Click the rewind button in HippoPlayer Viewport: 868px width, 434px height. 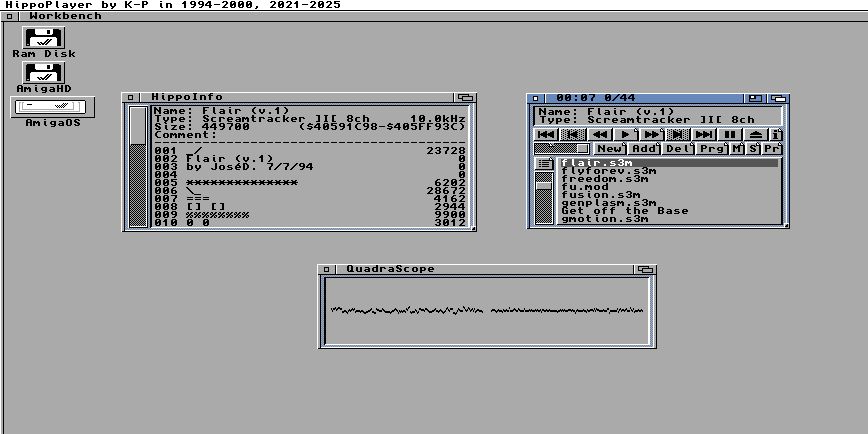pos(600,135)
